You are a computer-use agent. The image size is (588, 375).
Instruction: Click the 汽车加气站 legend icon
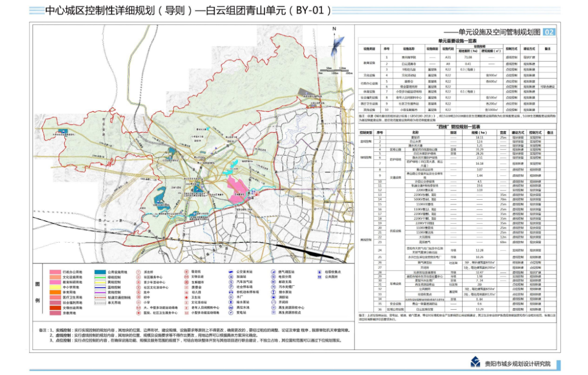(x=231, y=281)
